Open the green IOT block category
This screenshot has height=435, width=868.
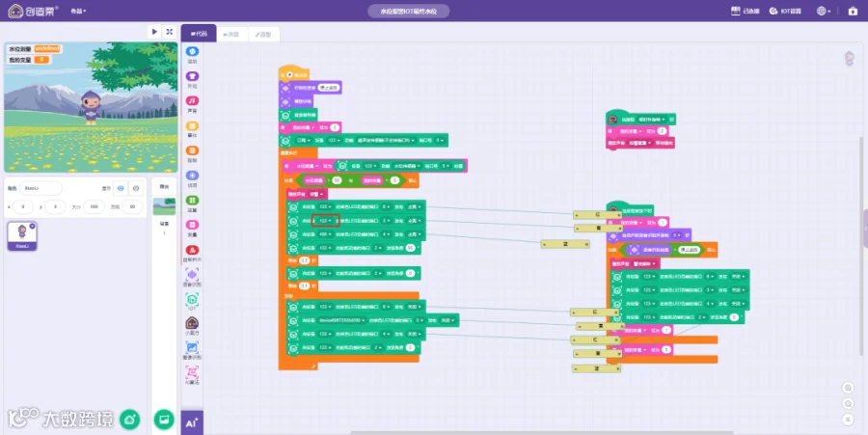click(x=192, y=302)
